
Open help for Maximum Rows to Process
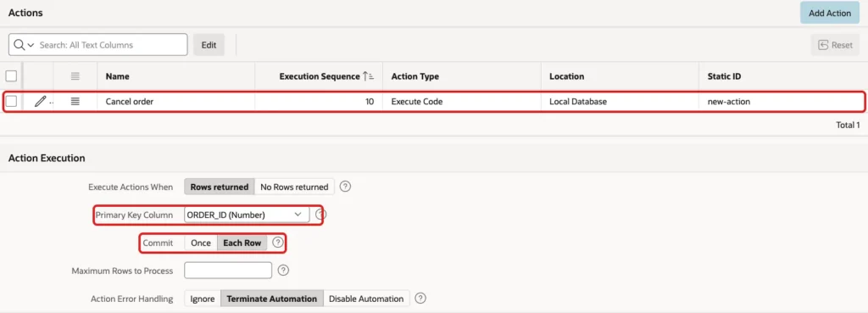pos(283,271)
